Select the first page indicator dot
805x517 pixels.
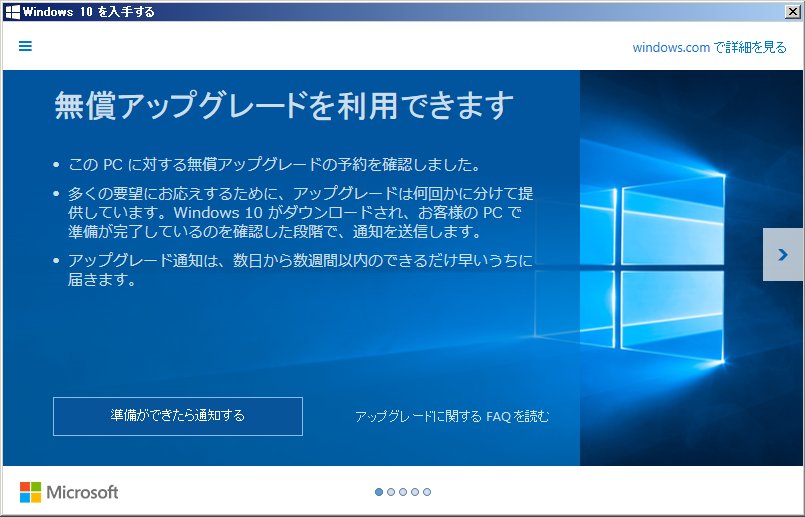coord(379,492)
